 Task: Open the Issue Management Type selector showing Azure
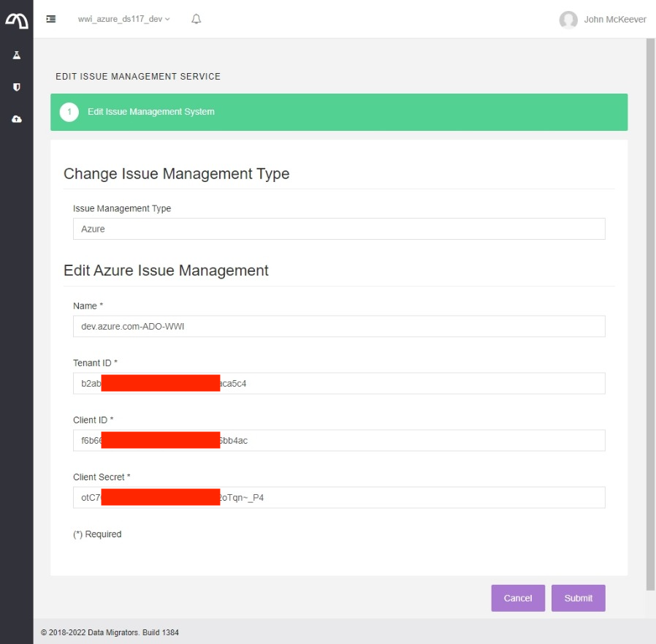[339, 229]
